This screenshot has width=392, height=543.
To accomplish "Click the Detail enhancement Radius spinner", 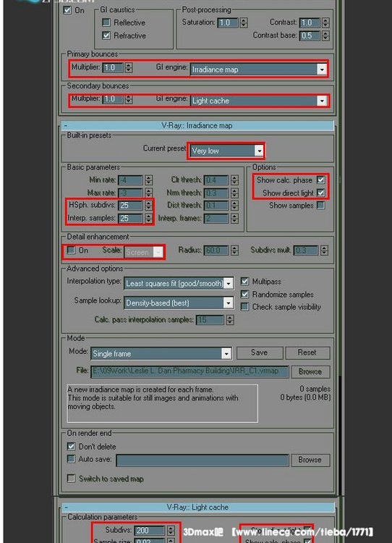I will [234, 250].
